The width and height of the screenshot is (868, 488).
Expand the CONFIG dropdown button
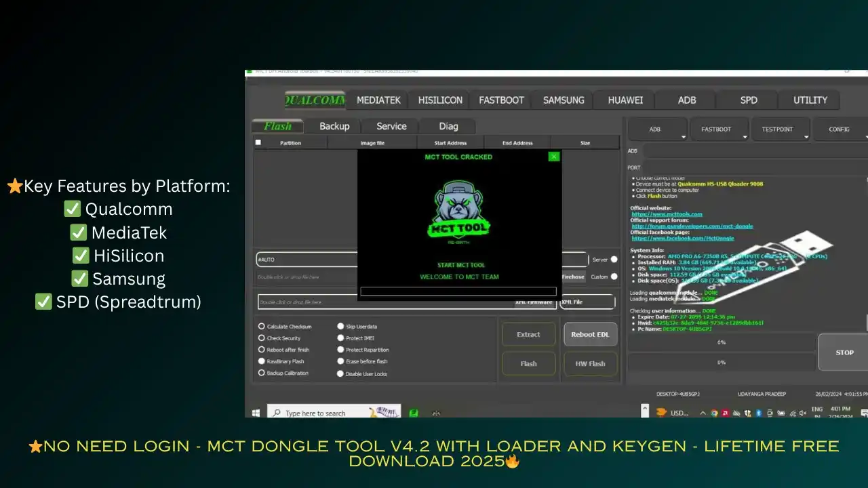[841, 129]
